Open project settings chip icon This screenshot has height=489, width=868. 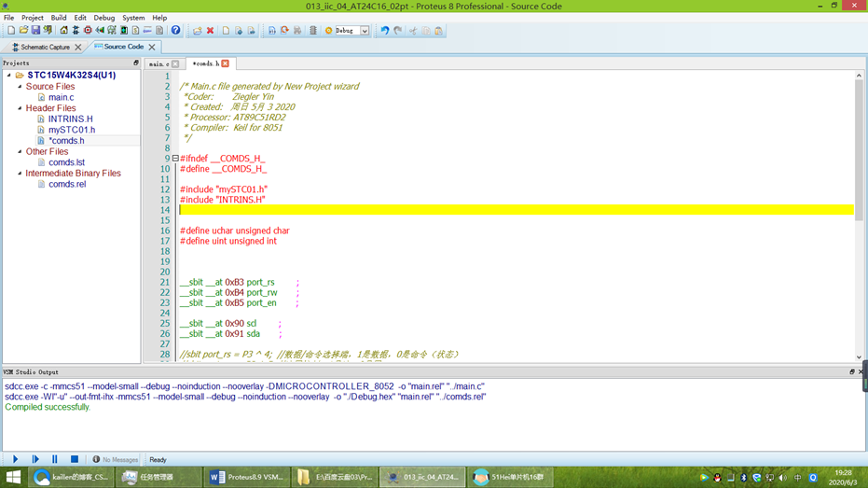(x=312, y=31)
